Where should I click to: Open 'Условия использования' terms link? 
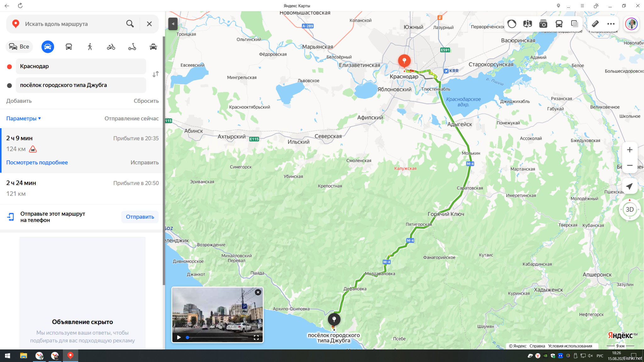point(570,346)
